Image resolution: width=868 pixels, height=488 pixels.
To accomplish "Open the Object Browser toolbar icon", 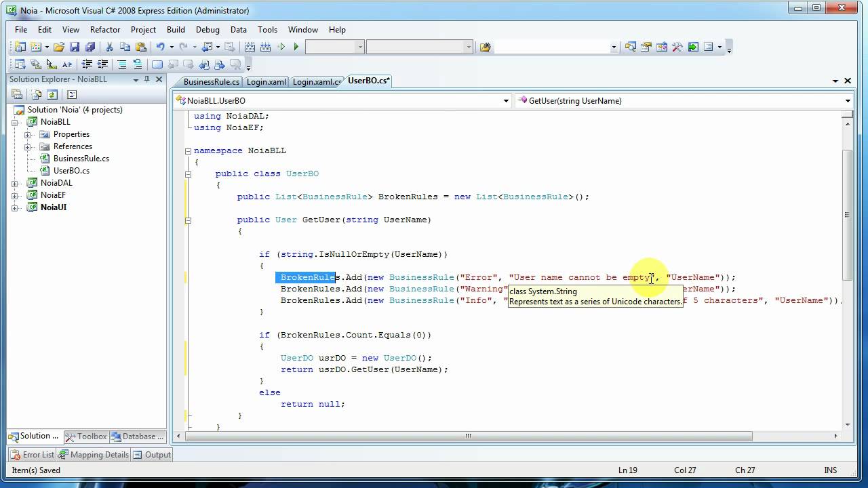I will pos(662,47).
